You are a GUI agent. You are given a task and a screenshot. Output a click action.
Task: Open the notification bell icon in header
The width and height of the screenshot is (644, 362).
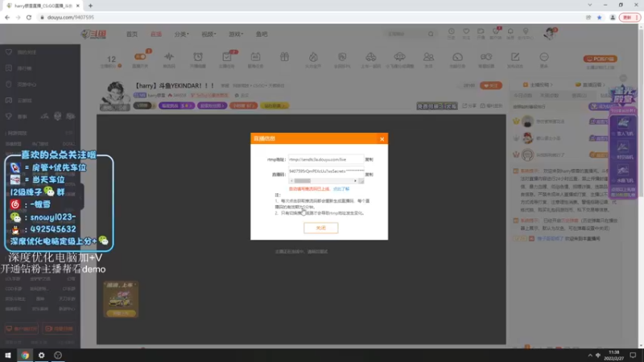510,31
